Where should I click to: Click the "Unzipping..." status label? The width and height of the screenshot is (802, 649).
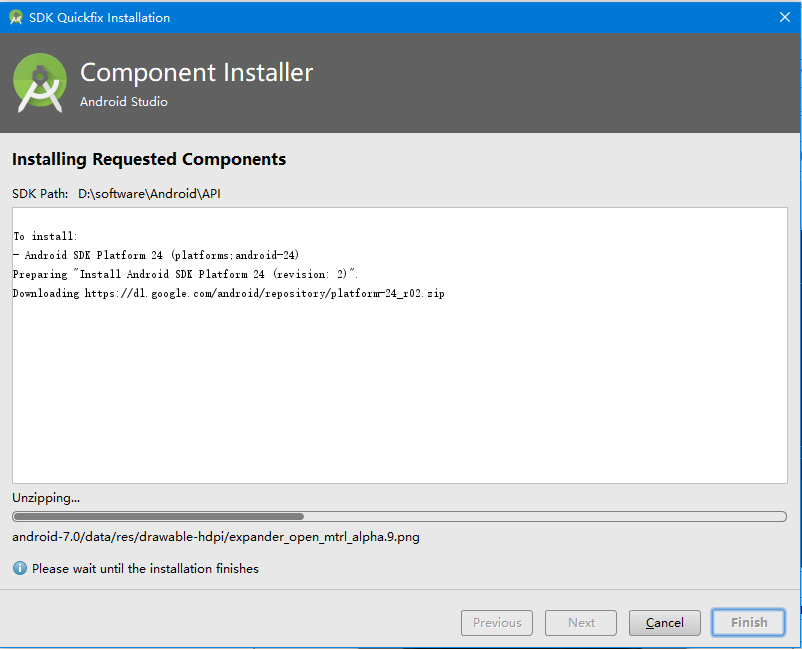pos(46,498)
